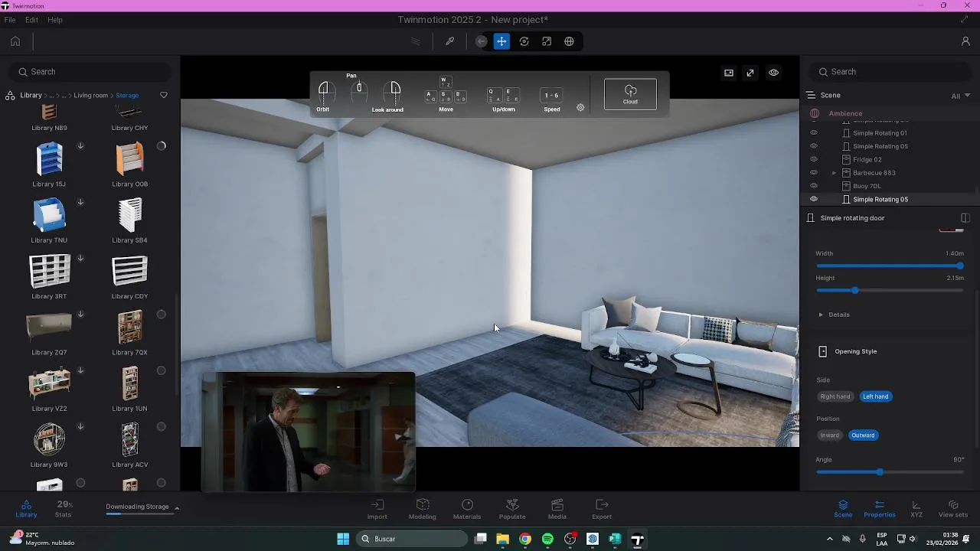Hide Buoy 7DL with eye icon

814,186
